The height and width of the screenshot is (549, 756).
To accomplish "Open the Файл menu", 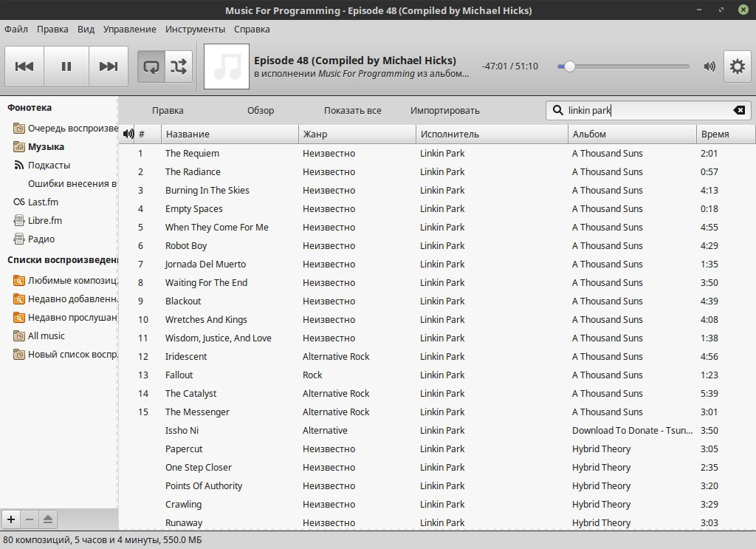I will tap(16, 30).
